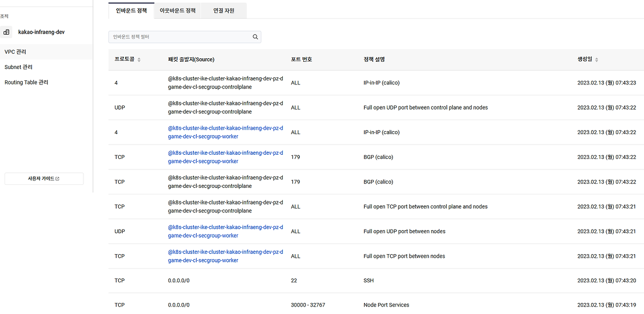Viewport: 644px width, 314px height.
Task: Open Routing Table 관리 in the sidebar
Action: 46,82
